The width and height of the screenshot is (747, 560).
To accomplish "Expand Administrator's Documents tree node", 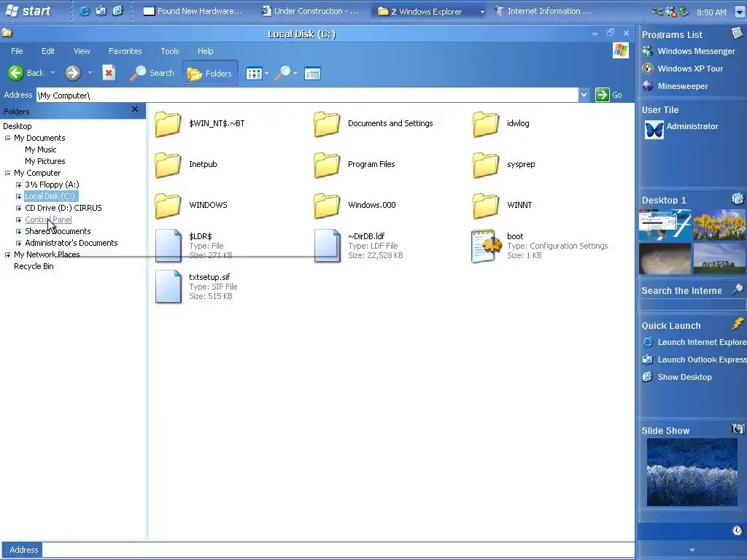I will (x=18, y=244).
